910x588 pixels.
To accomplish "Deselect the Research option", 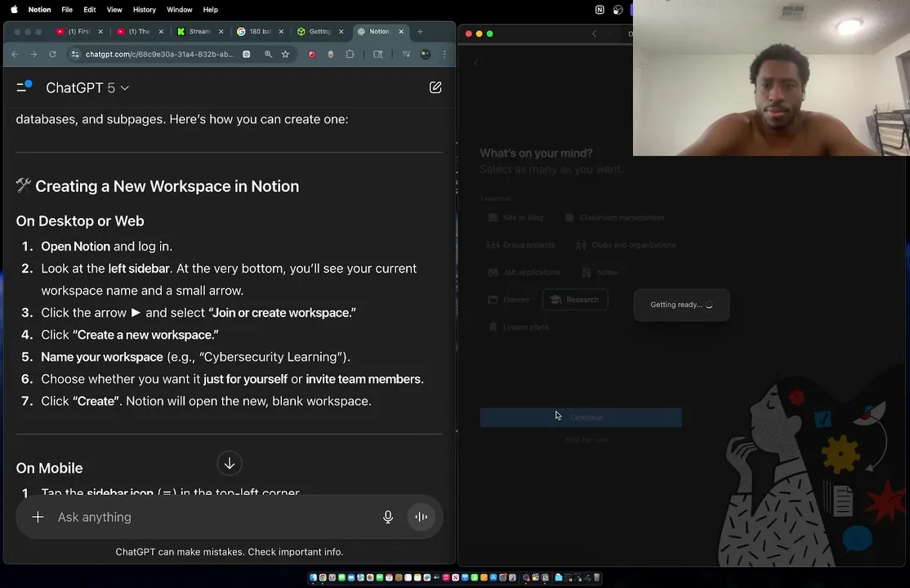I will [x=575, y=300].
